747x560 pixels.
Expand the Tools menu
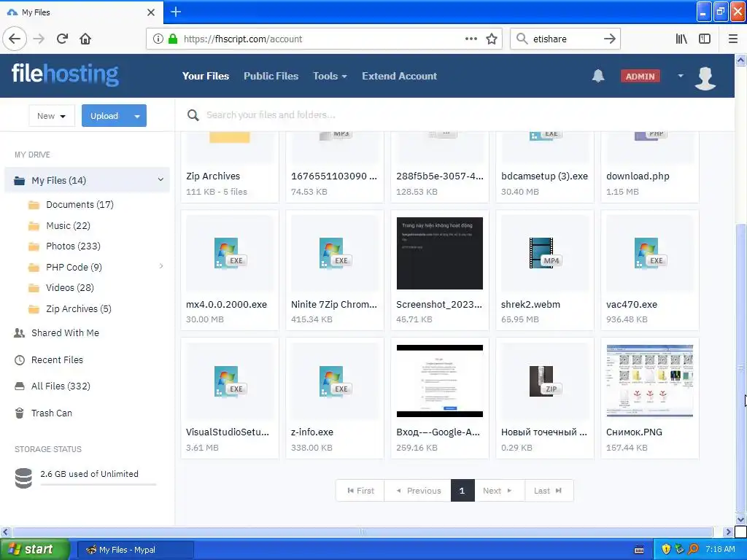point(330,76)
